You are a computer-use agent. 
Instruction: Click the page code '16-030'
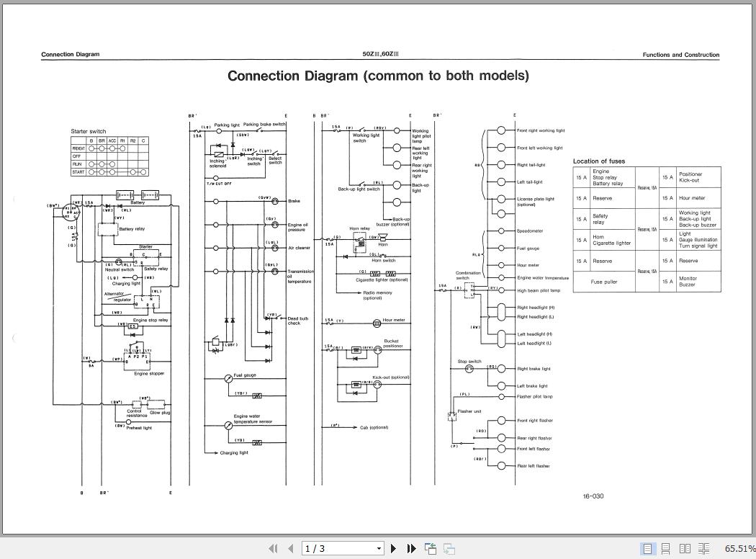[x=593, y=496]
